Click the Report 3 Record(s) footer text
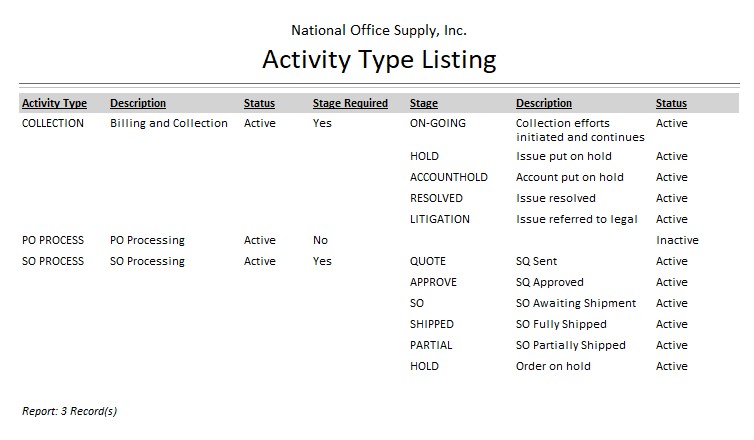The width and height of the screenshot is (754, 440). tap(69, 411)
